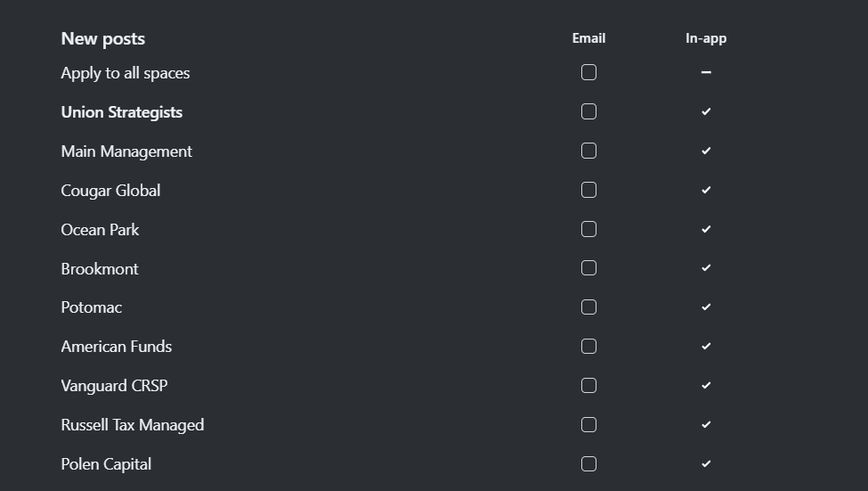This screenshot has width=868, height=491.
Task: Check Email box for Union Strategists
Action: click(588, 112)
